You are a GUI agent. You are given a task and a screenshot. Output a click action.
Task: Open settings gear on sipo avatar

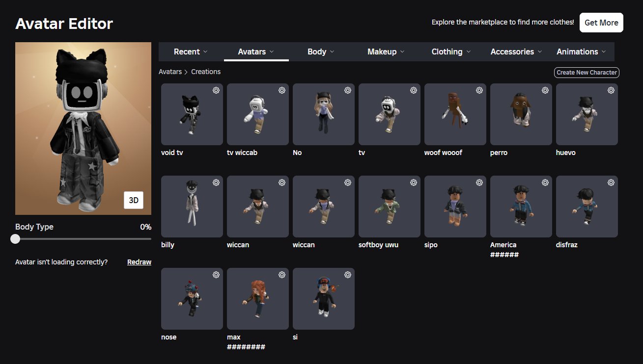[x=479, y=182]
